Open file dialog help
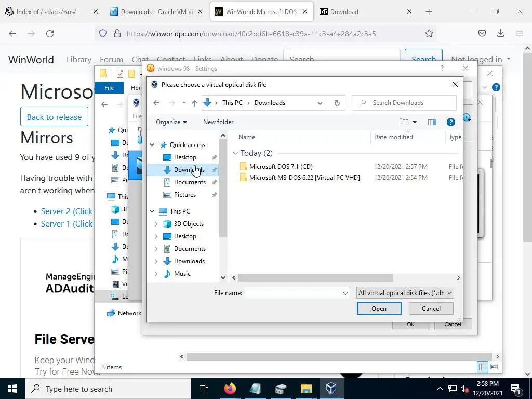The image size is (532, 399). pyautogui.click(x=450, y=122)
